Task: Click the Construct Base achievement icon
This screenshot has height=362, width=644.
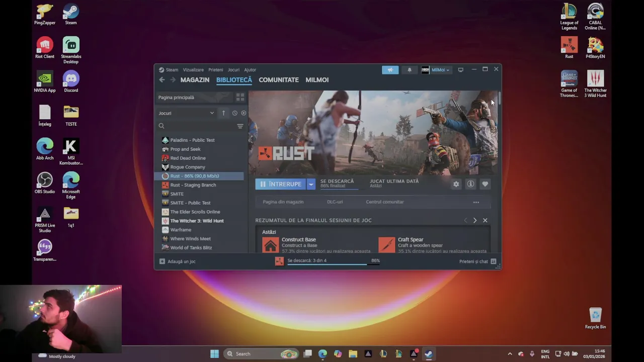Action: coord(270,245)
